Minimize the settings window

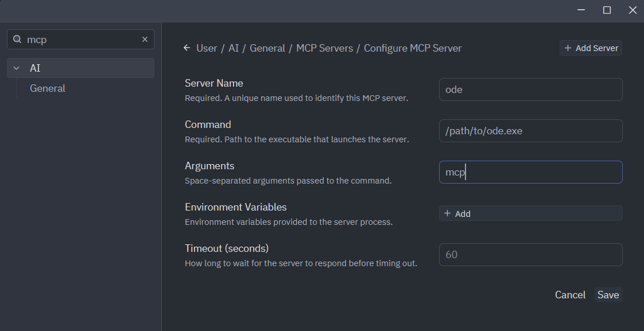point(581,10)
